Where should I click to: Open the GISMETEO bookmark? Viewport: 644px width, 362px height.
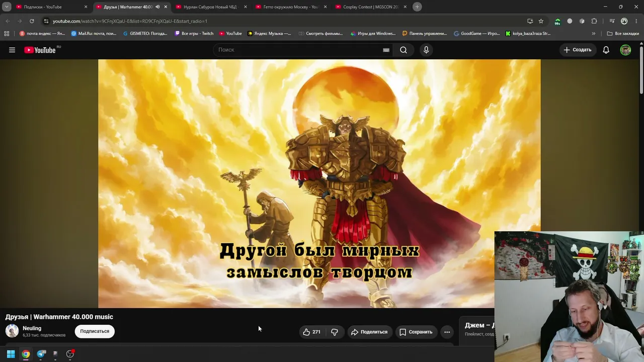145,34
